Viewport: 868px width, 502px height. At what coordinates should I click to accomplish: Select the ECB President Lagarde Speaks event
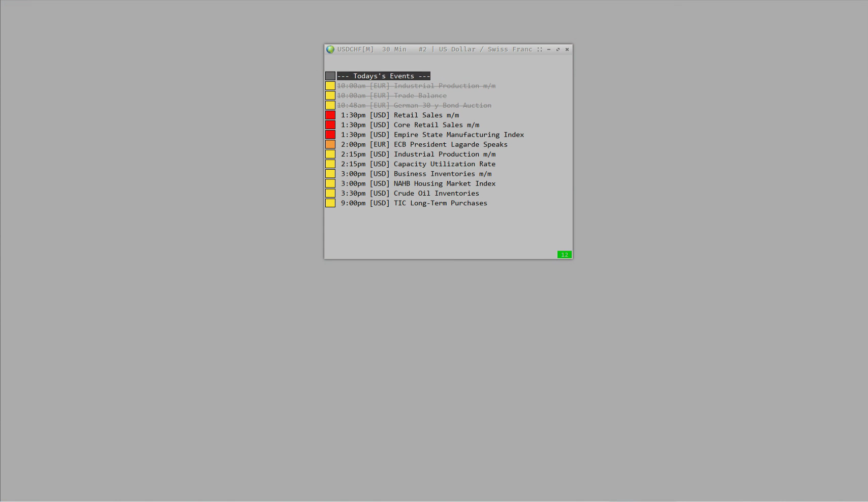pyautogui.click(x=424, y=144)
